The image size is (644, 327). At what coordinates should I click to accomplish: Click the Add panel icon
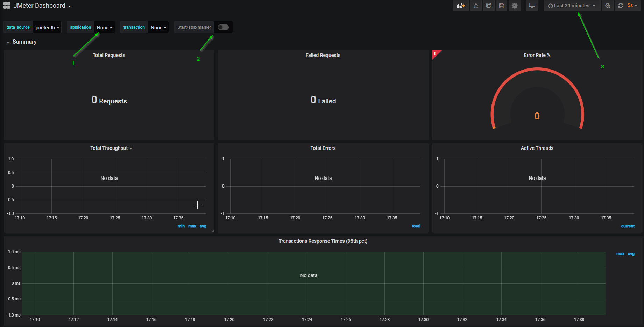(x=460, y=6)
